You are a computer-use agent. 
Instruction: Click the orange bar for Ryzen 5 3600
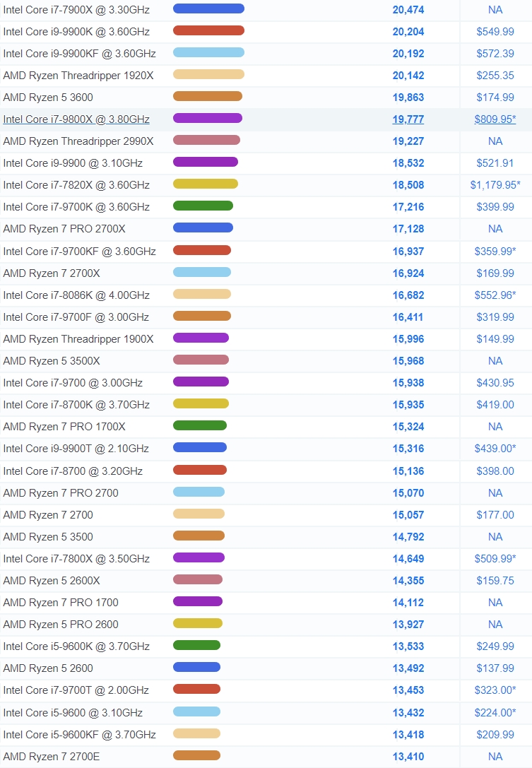[208, 96]
